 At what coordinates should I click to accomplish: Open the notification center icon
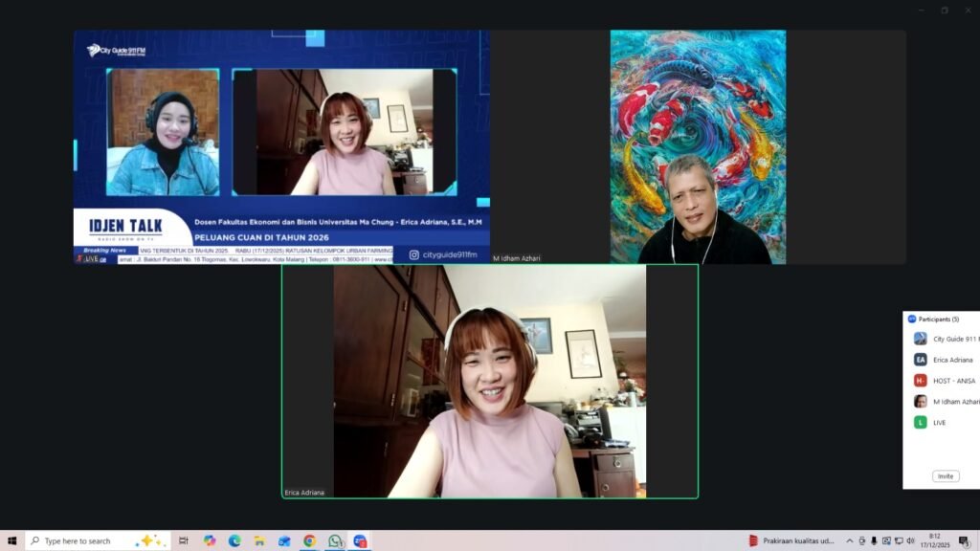pyautogui.click(x=964, y=540)
